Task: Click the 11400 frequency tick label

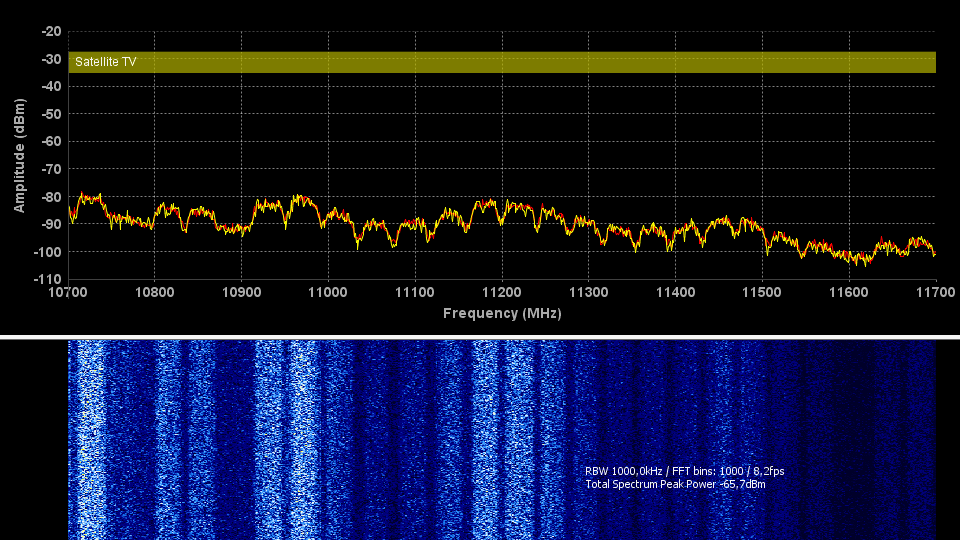Action: click(x=675, y=292)
